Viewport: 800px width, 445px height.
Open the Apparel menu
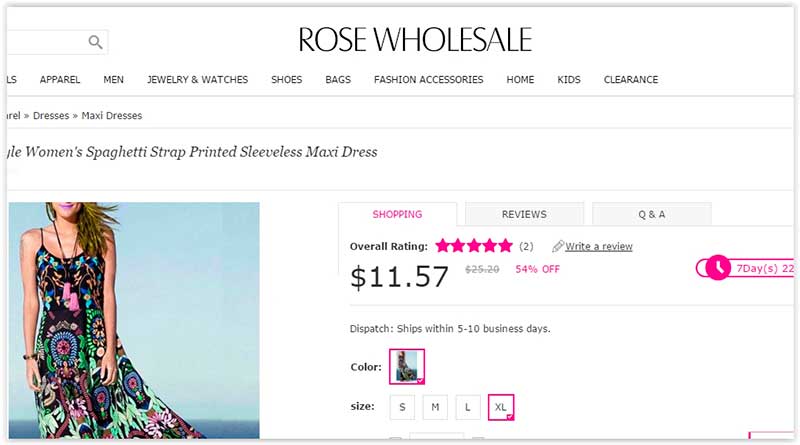tap(60, 80)
